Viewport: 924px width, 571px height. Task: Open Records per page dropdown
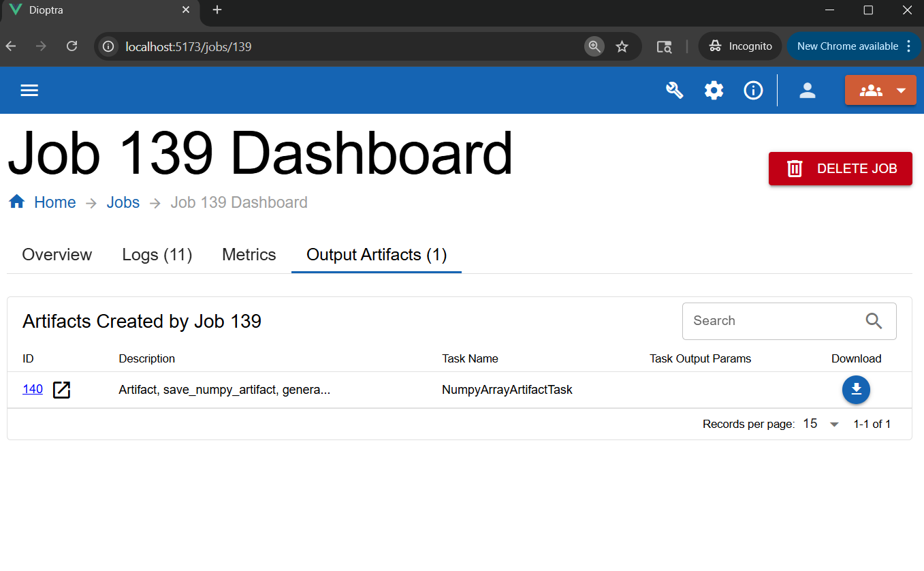(821, 424)
